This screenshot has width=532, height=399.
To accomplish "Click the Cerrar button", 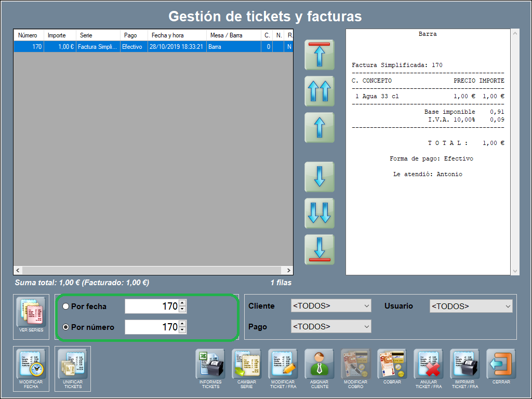I will click(x=501, y=364).
